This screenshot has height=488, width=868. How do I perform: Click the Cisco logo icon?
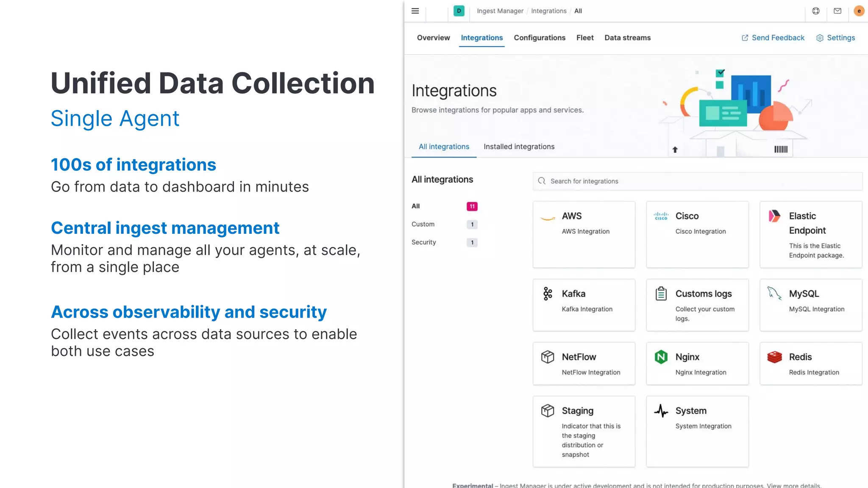coord(661,216)
